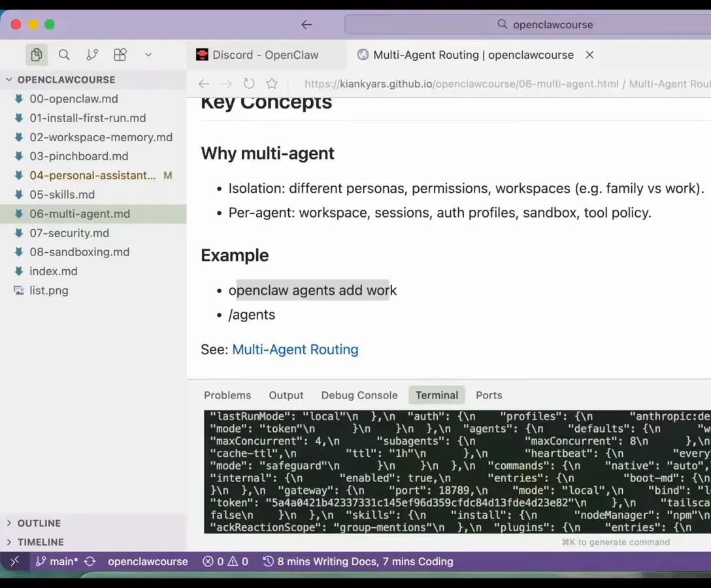711x588 pixels.
Task: Click the 'Example' heading
Action: click(235, 255)
